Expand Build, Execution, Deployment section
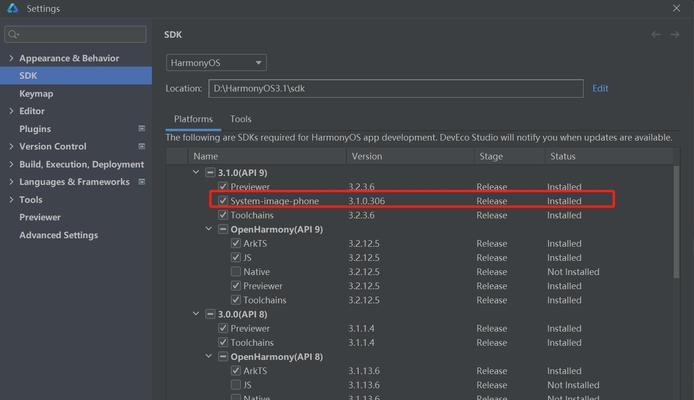Screen dimensions: 694x400 coord(11,164)
